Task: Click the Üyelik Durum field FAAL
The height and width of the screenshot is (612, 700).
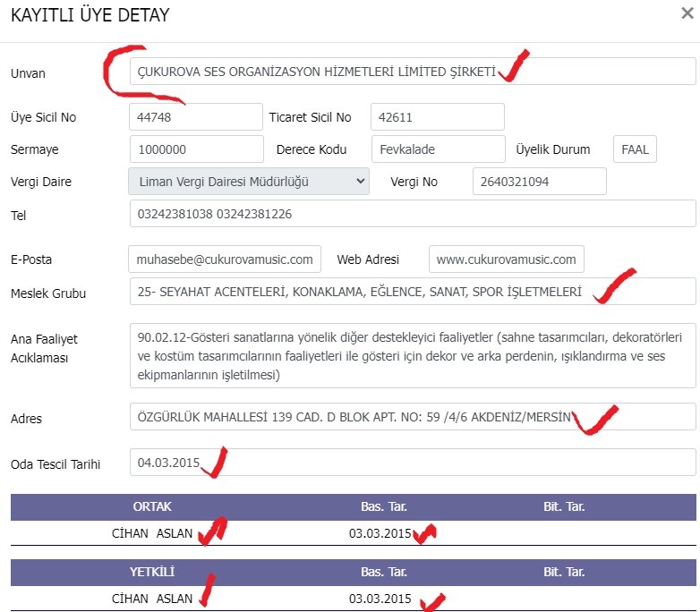Action: (x=635, y=149)
